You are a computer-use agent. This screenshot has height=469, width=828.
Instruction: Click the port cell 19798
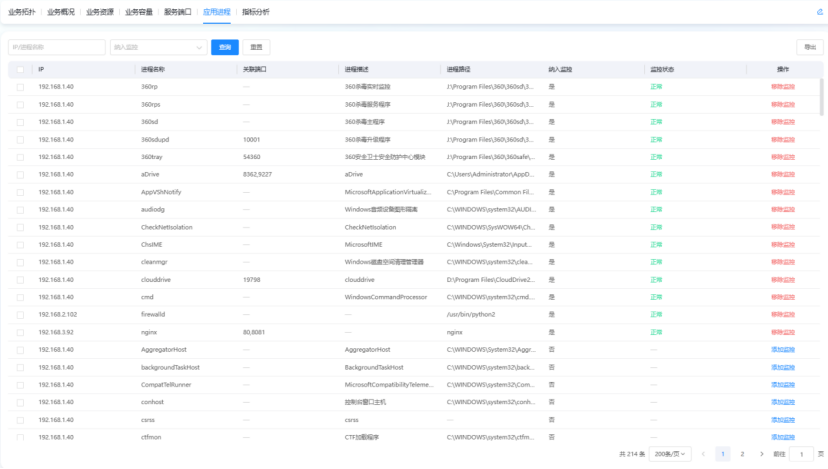pos(251,279)
